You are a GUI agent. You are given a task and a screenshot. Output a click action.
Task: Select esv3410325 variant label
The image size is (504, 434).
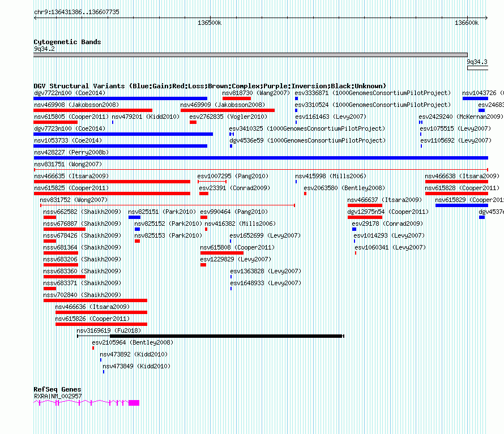pos(307,129)
